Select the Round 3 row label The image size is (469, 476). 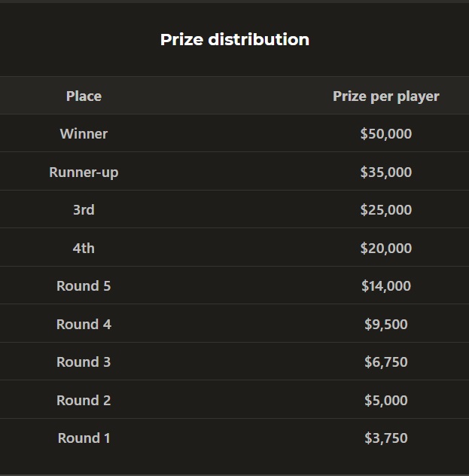(84, 362)
